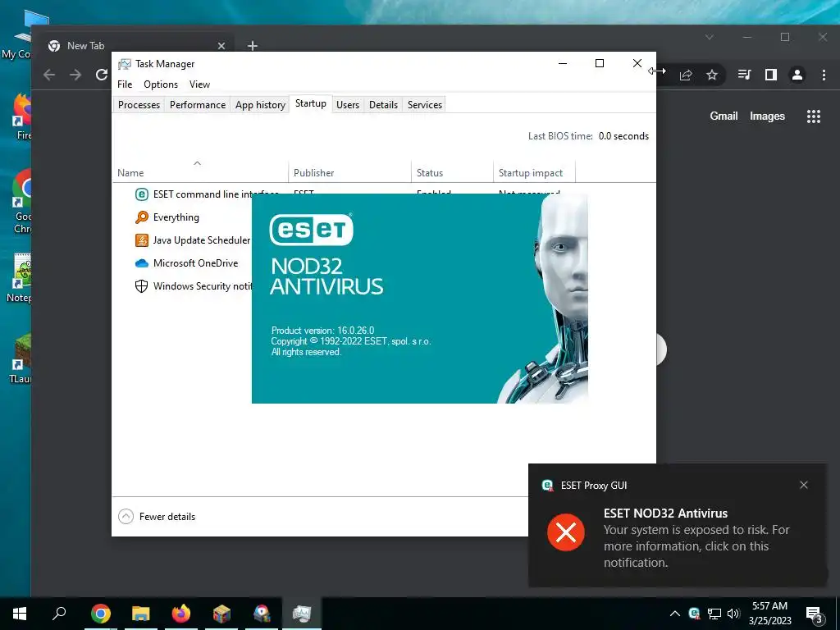
Task: Open the volume control in the tray
Action: tap(733, 614)
